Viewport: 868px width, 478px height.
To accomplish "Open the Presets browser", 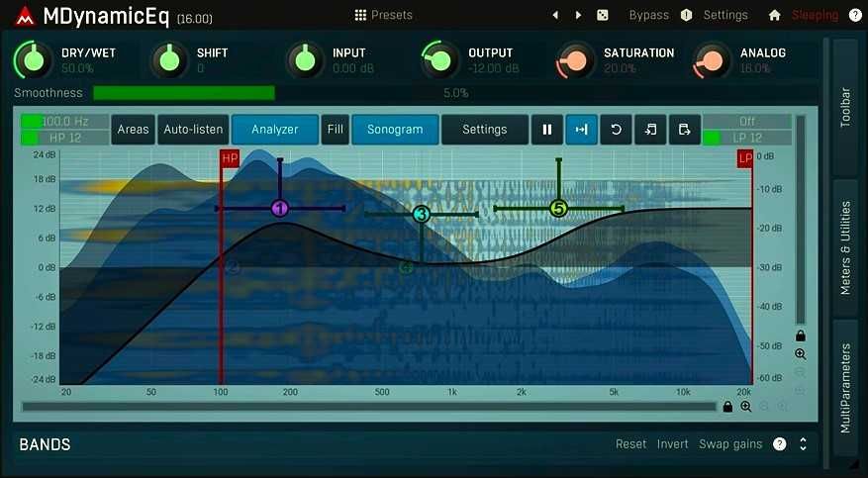I will tap(384, 15).
